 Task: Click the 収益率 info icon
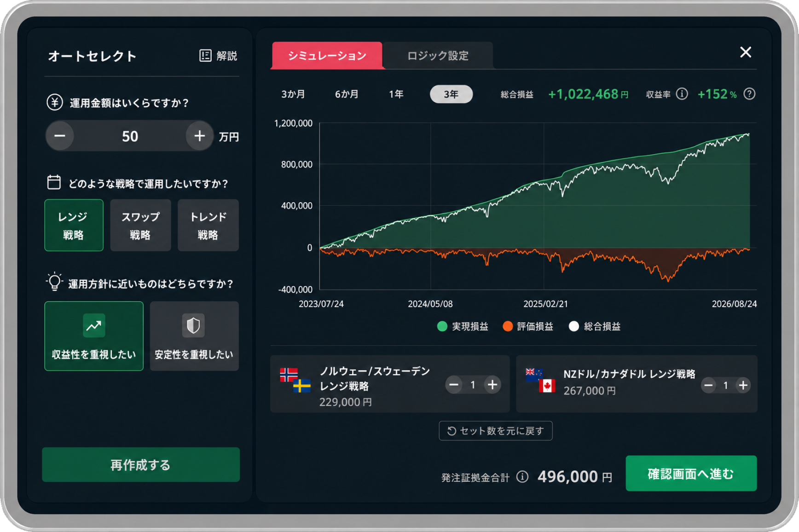tap(682, 94)
